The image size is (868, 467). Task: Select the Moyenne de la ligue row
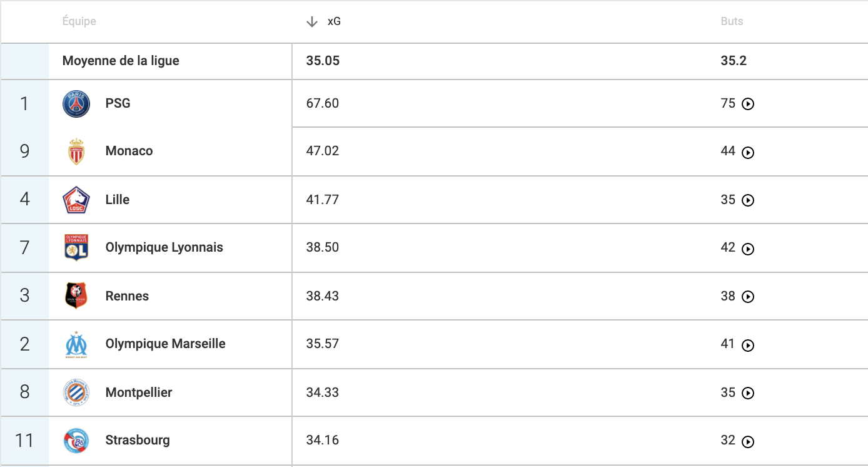pyautogui.click(x=434, y=61)
